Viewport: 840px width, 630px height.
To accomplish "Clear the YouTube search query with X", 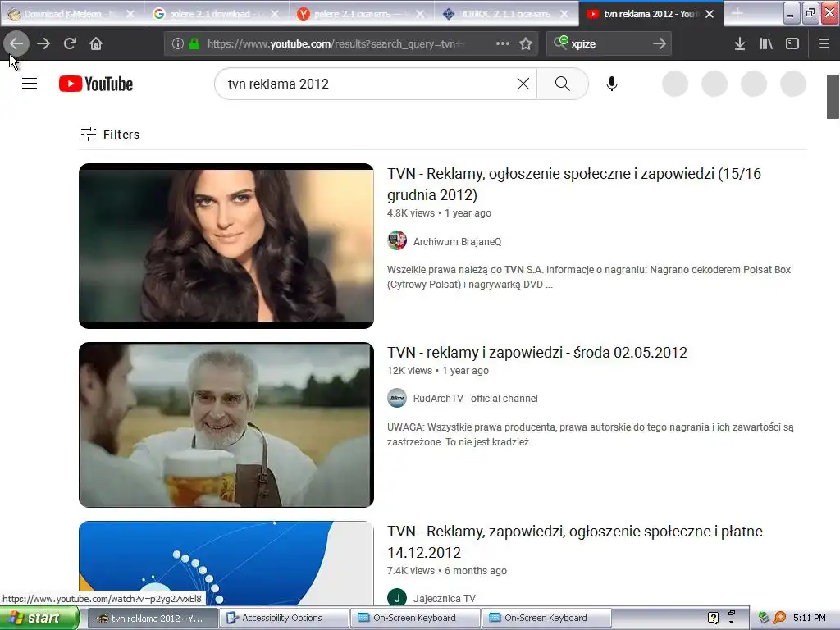I will point(523,84).
